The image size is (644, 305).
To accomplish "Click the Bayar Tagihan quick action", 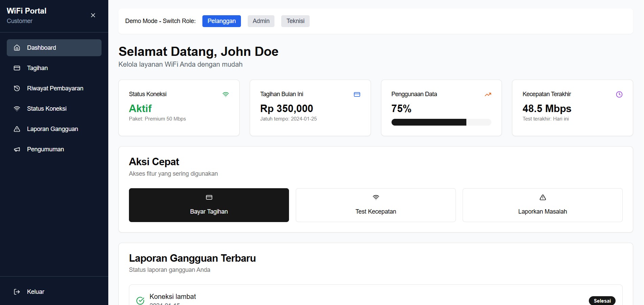I will (209, 205).
